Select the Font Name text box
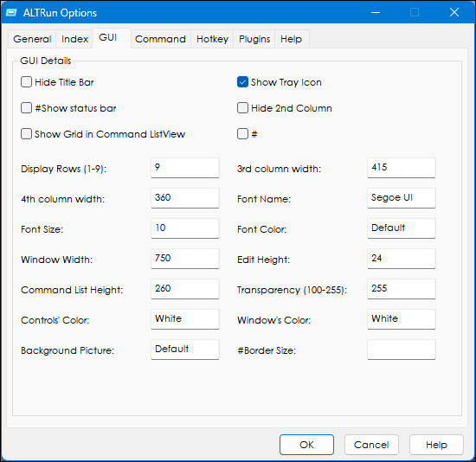Screen dimensions: 476x462 coord(402,198)
